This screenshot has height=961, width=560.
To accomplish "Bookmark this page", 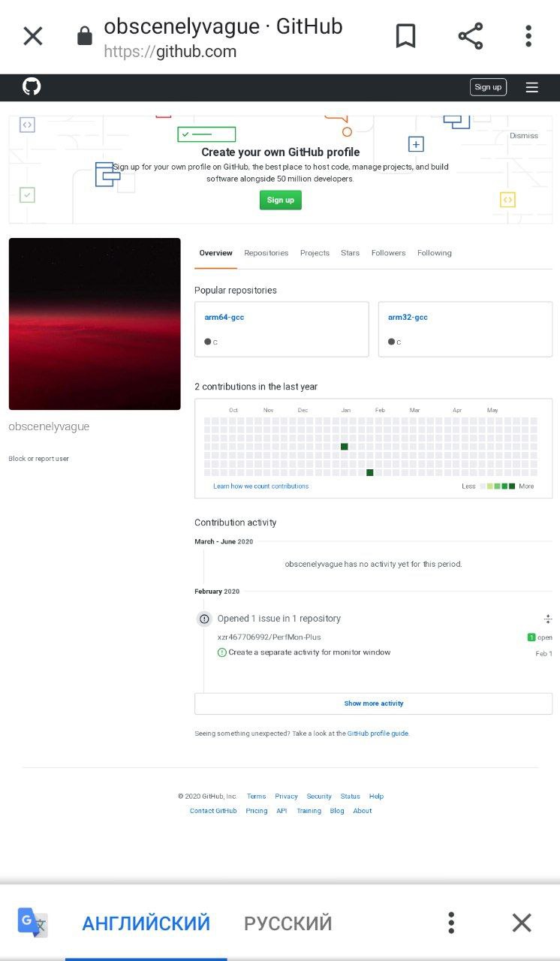I will click(406, 35).
